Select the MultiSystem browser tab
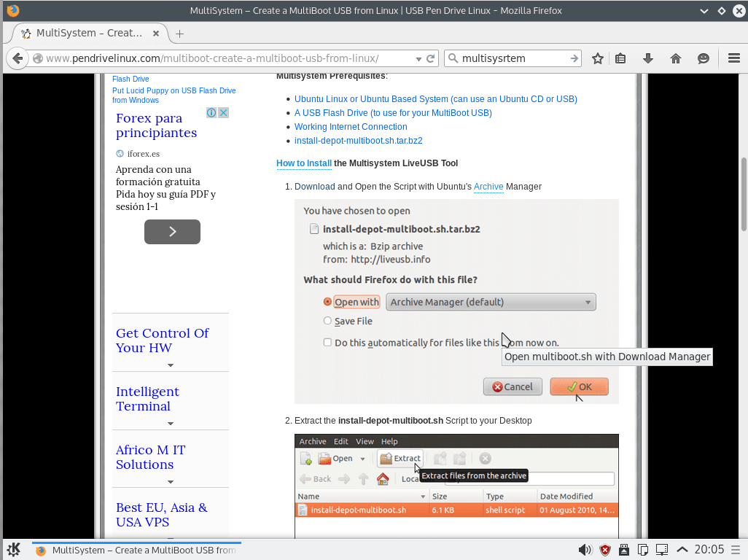 pos(89,33)
